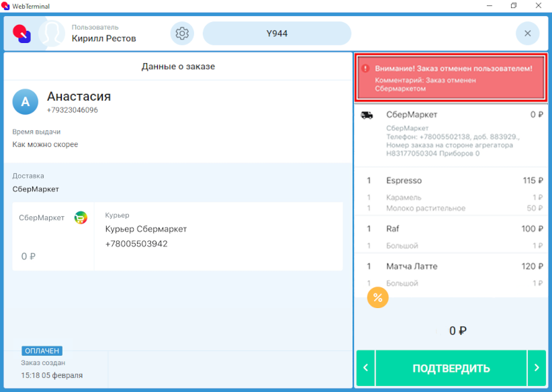Click the order creation time 15:18 05 февраля
552x392 pixels.
(52, 375)
